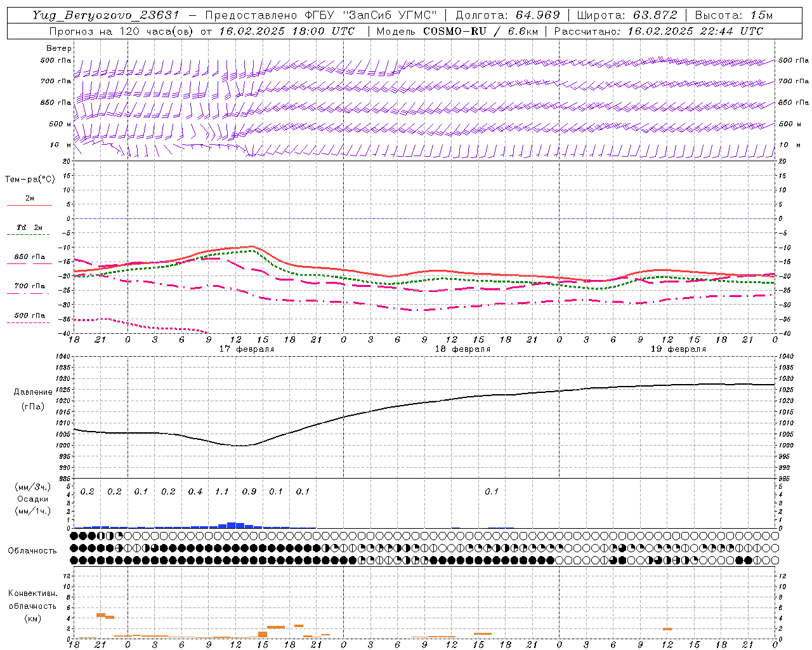Click the 700 гПа temperature legend label
Viewport: 812px width, 650px height.
pos(30,286)
